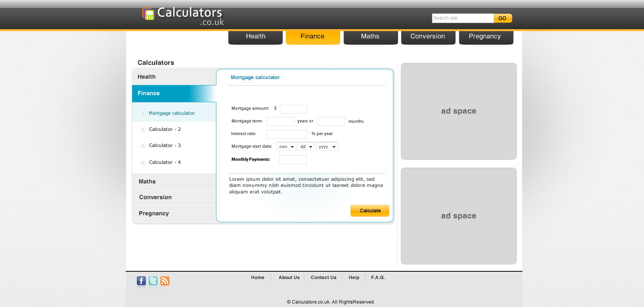
Task: Switch to the Health top tab
Action: click(x=255, y=36)
